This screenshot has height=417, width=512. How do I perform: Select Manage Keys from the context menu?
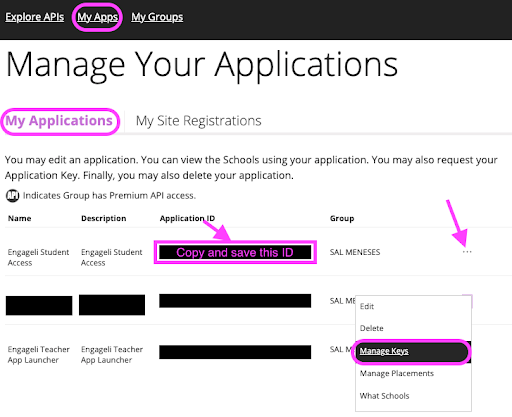tap(384, 351)
